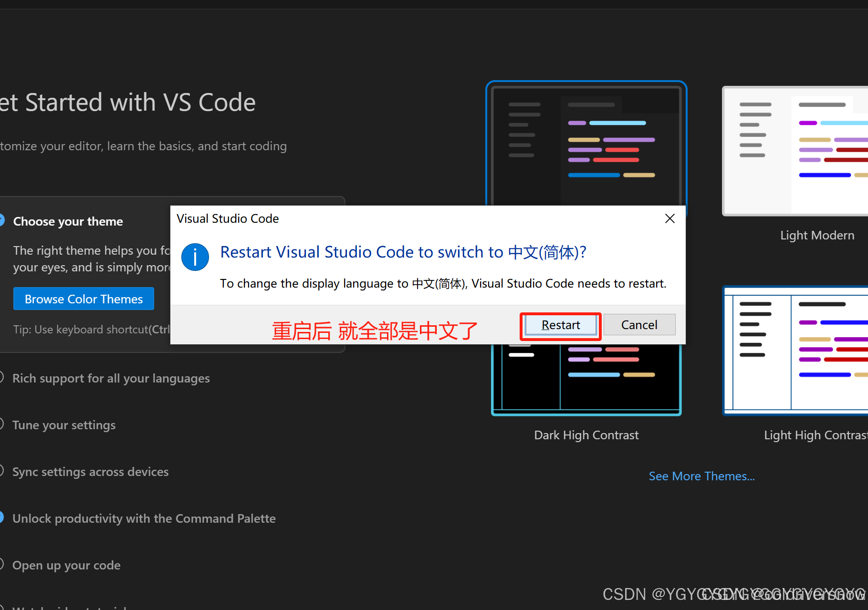
Task: Expand the Tune your settings step
Action: pos(64,425)
